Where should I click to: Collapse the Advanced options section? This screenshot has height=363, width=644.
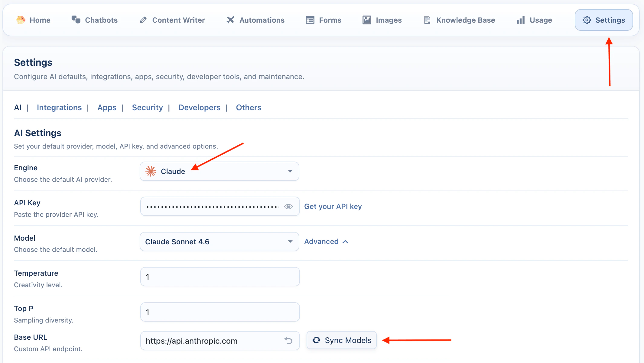coord(326,242)
